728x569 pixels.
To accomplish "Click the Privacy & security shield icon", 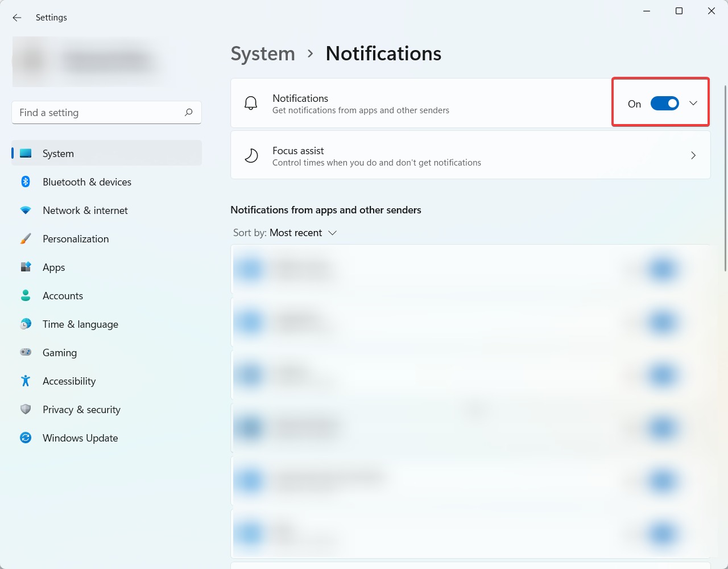I will coord(26,409).
